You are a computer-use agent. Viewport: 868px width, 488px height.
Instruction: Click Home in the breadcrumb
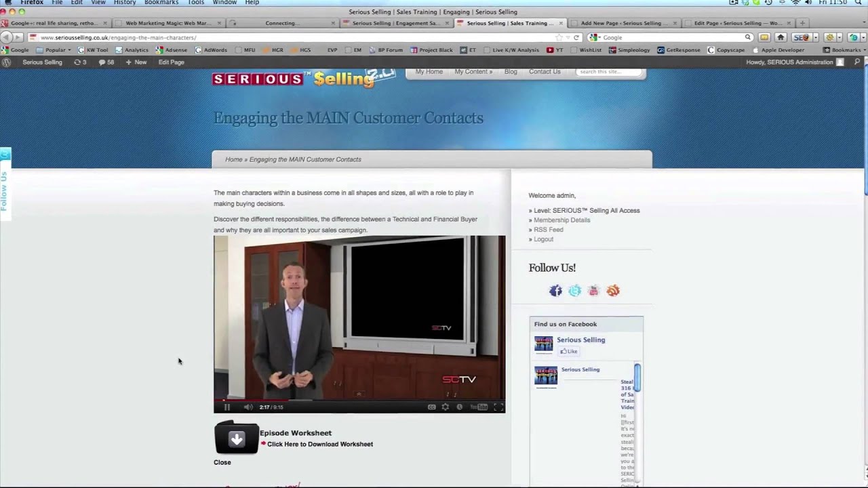coord(234,159)
